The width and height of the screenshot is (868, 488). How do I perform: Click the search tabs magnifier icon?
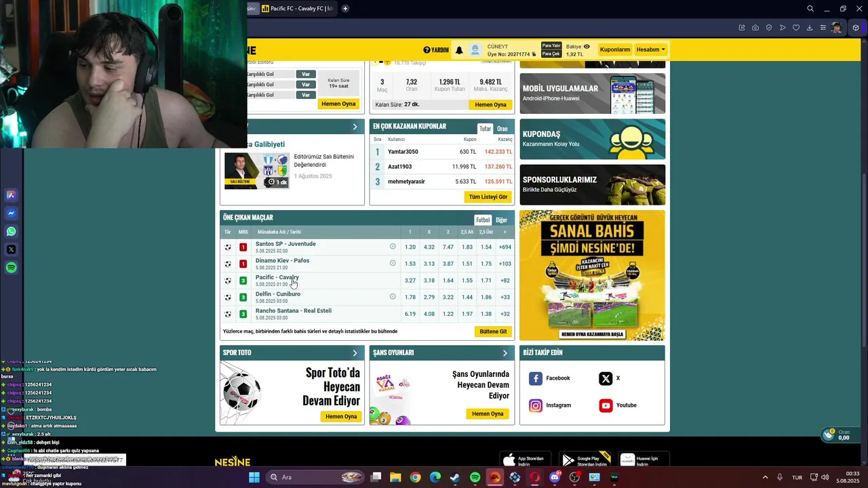click(x=810, y=9)
